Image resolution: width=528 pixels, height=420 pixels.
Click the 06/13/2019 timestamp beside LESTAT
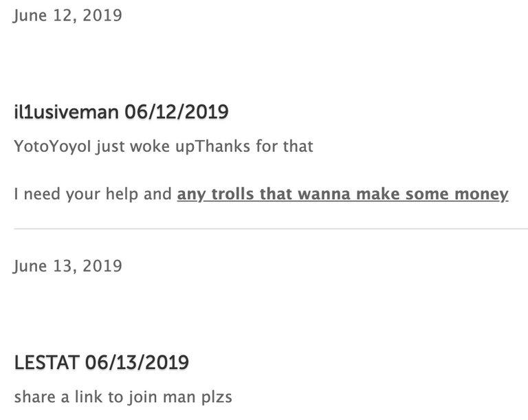click(137, 362)
